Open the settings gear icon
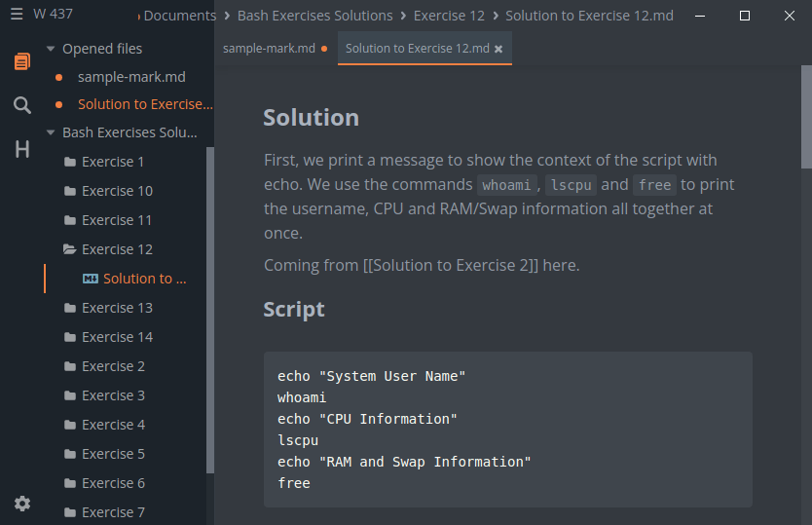The height and width of the screenshot is (525, 812). click(x=21, y=504)
